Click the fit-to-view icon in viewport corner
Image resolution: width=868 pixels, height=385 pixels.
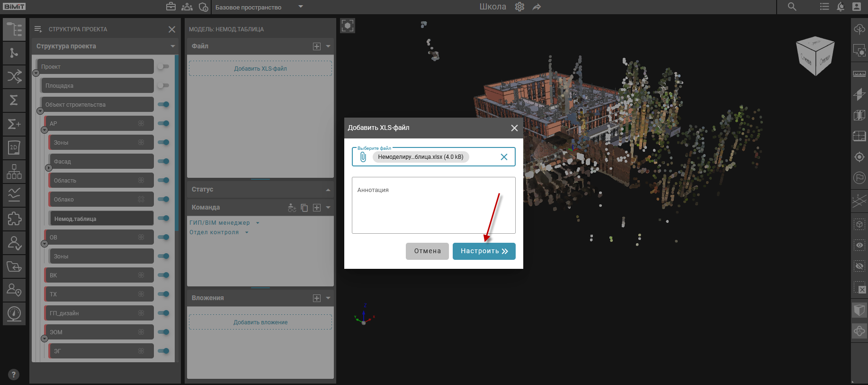pos(348,26)
